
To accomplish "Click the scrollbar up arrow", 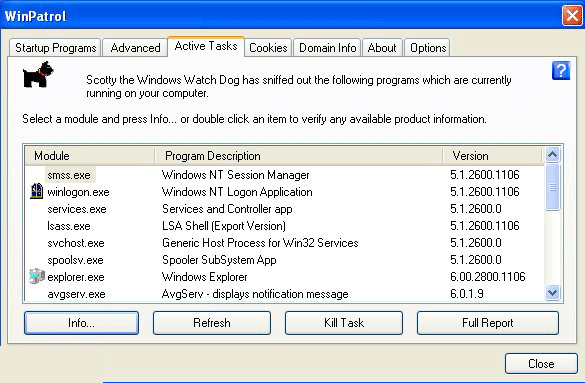I will pos(553,154).
